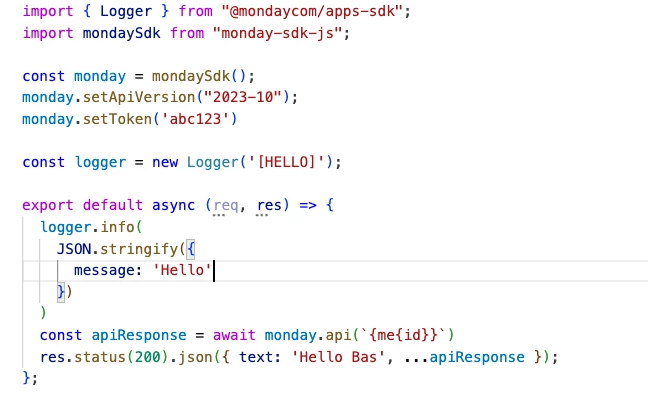Click the `{me{id}}` query template string

[403, 335]
